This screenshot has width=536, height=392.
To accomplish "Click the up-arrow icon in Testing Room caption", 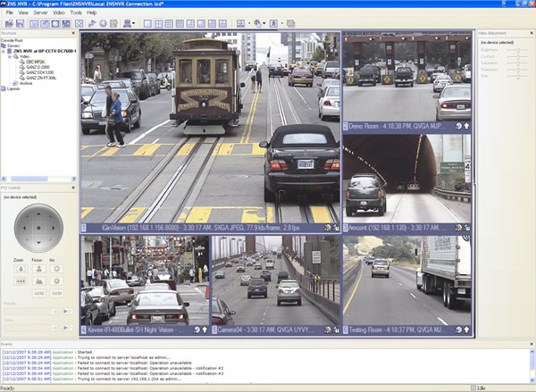I will tap(466, 329).
